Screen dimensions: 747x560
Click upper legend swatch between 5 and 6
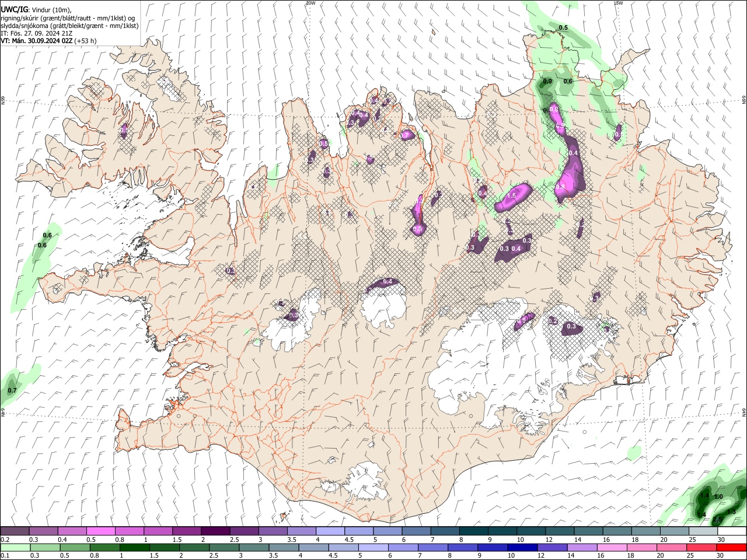[388, 531]
